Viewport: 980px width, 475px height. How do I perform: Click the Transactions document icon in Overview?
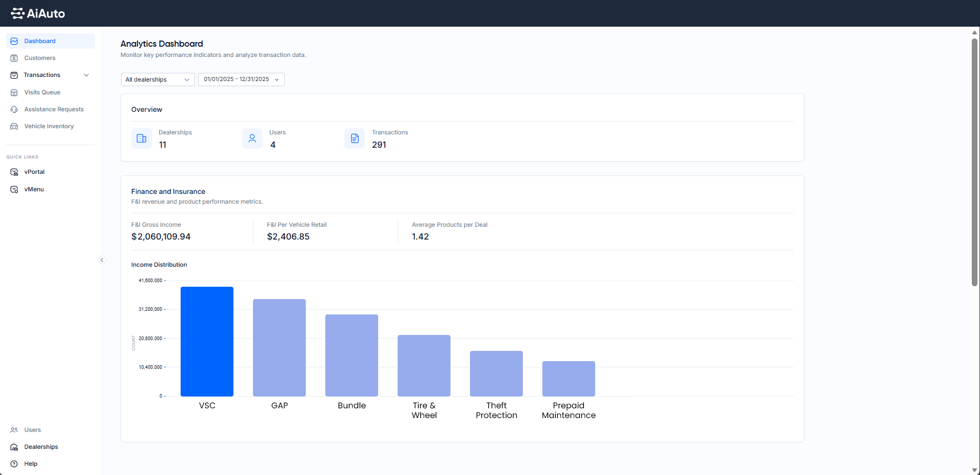point(355,138)
